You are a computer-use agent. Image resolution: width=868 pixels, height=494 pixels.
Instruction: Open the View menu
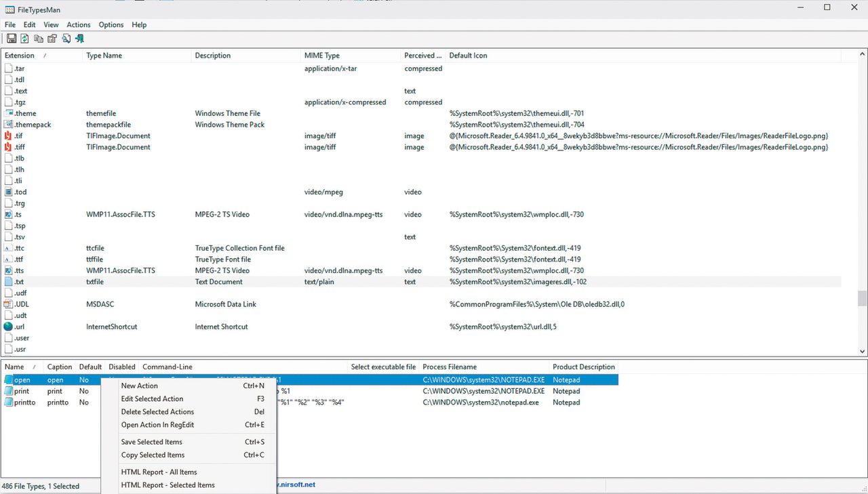point(51,24)
